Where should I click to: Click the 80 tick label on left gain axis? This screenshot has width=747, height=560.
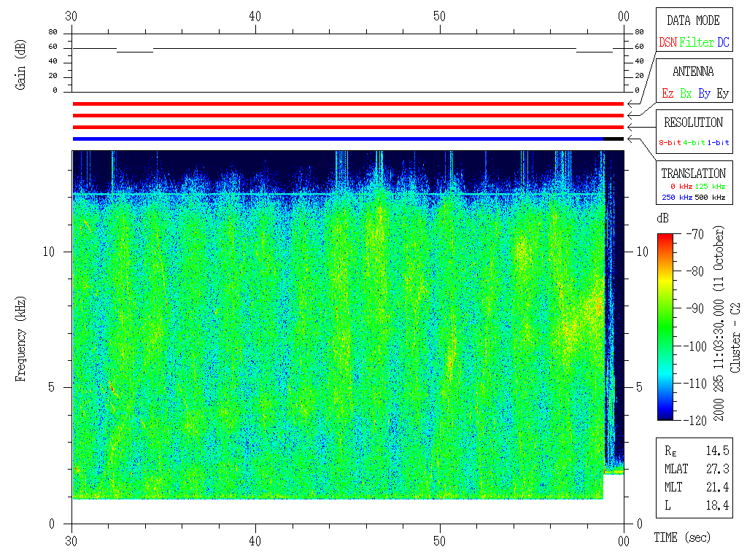coord(53,32)
